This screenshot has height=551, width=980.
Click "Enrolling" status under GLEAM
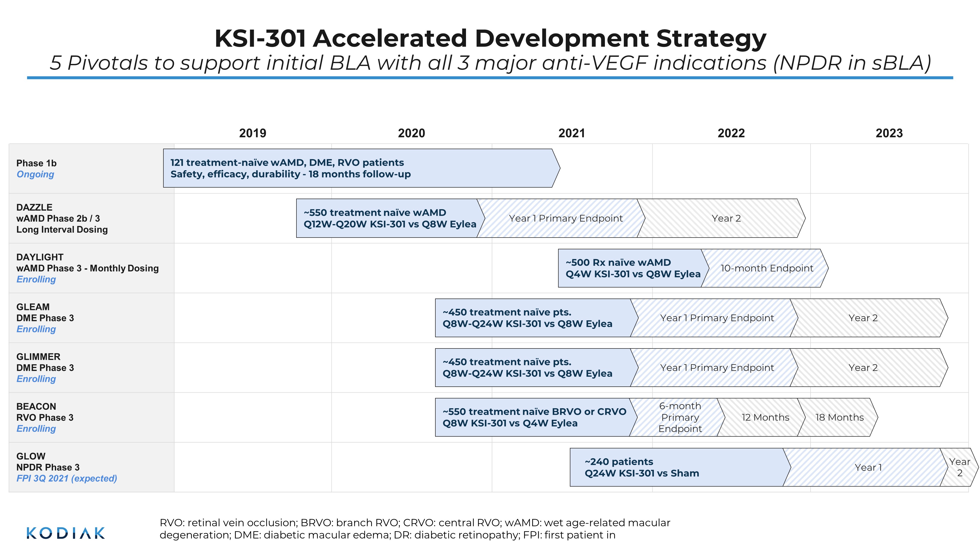(36, 329)
